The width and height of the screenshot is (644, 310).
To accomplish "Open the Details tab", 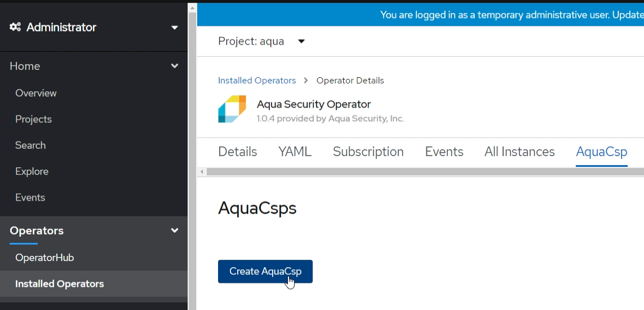I will tap(237, 152).
